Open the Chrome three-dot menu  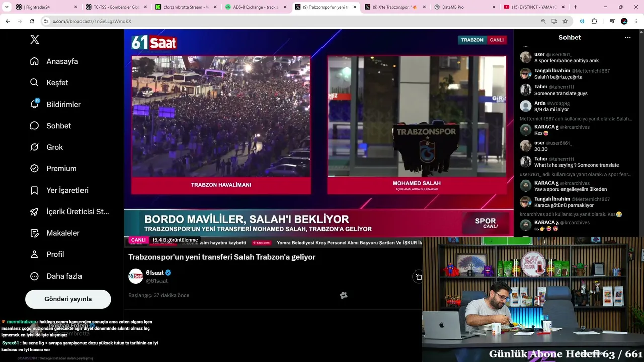(x=636, y=21)
